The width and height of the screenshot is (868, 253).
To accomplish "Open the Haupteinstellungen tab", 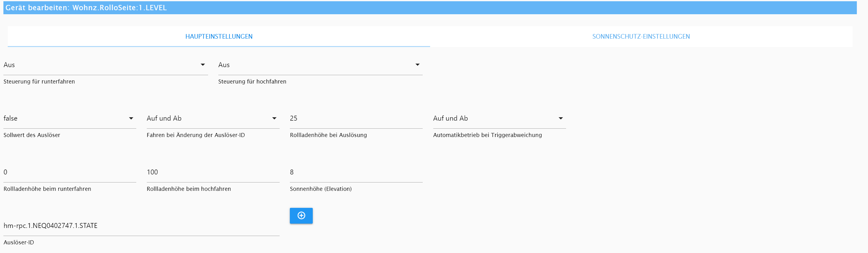I will [x=219, y=36].
